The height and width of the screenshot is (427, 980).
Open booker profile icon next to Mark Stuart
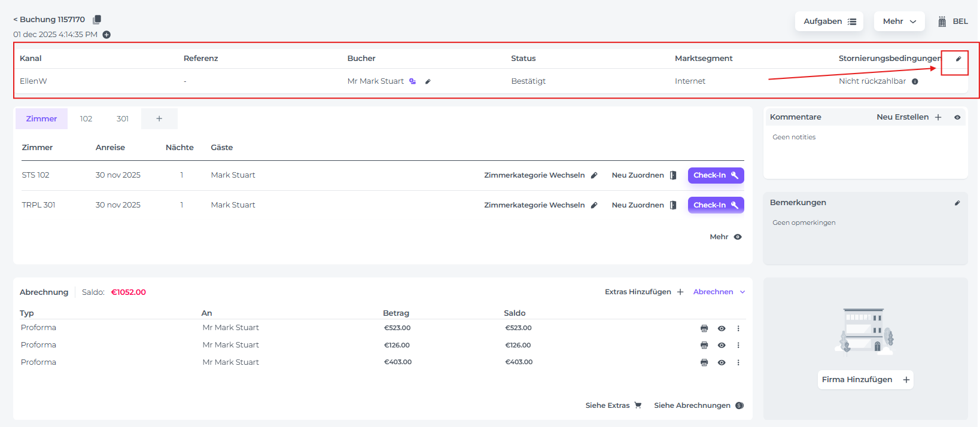(x=413, y=81)
